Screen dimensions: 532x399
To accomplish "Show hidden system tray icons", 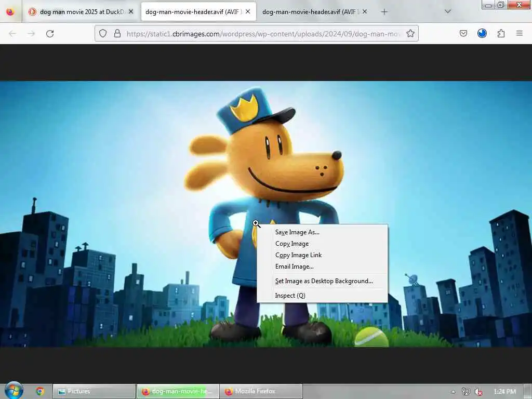I will (x=453, y=392).
